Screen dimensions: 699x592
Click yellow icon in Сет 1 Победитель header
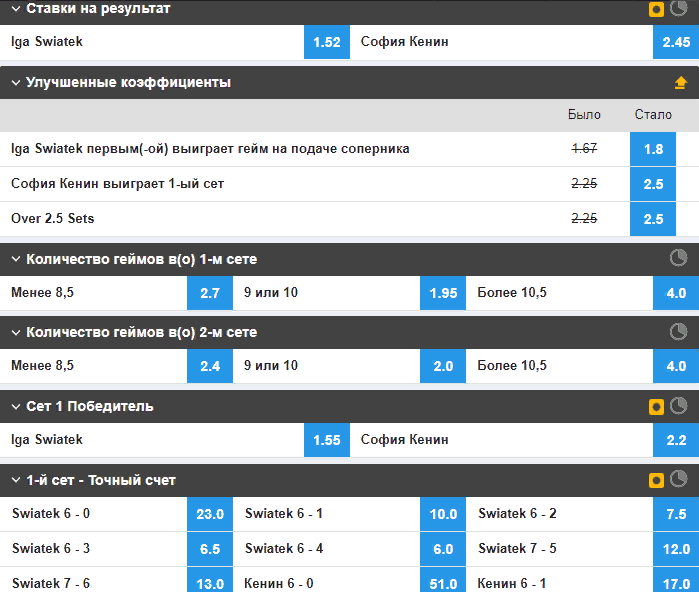(x=656, y=407)
